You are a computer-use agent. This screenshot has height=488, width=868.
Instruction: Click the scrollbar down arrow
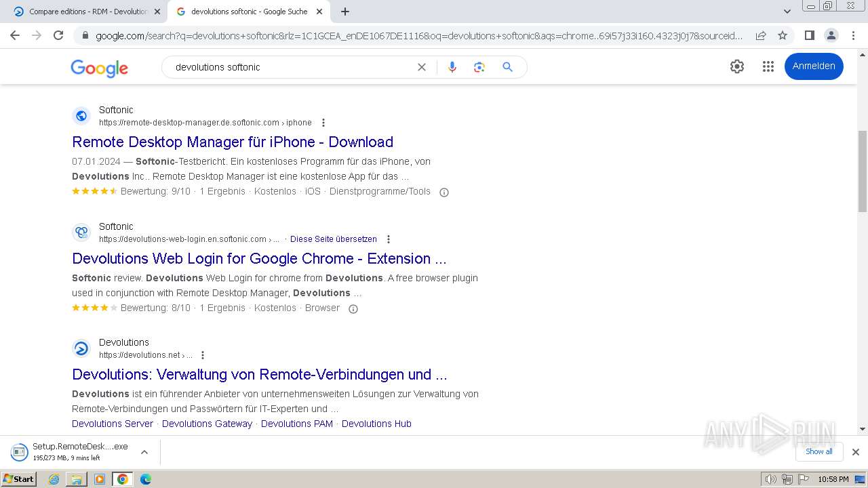click(863, 428)
